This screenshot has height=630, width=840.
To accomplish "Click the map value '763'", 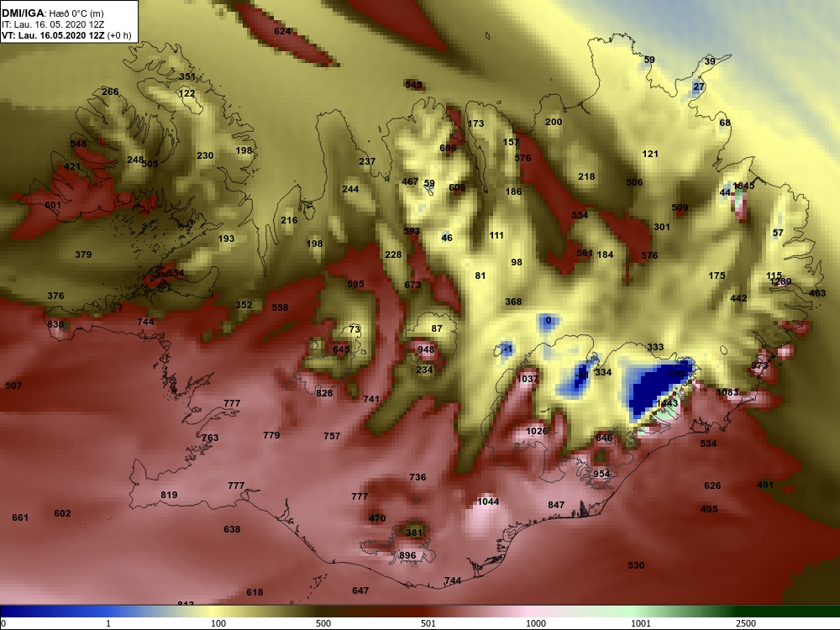I will [x=210, y=438].
